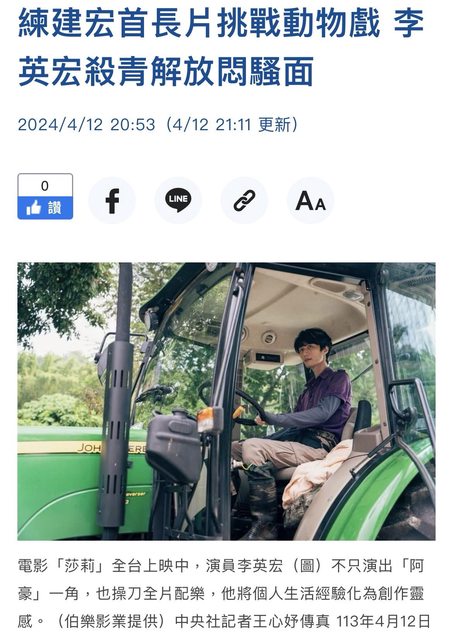
Task: Click the like count box showing 0
Action: (x=45, y=186)
